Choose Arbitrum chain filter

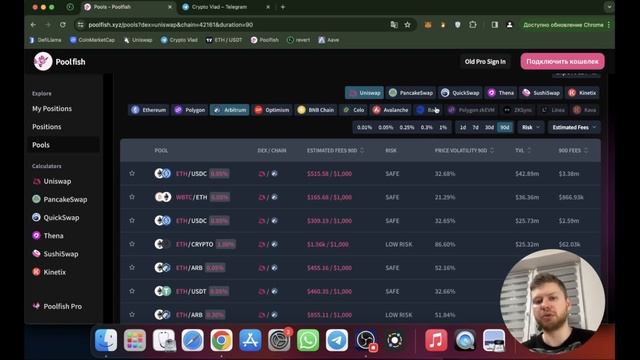tap(230, 110)
